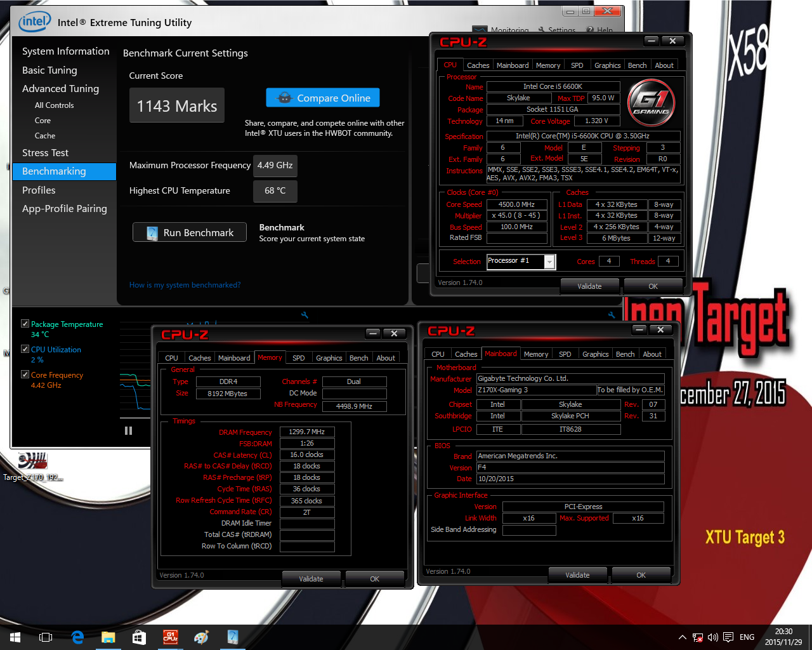The width and height of the screenshot is (812, 650).
Task: Open Stress Test in XTU sidebar
Action: click(45, 153)
